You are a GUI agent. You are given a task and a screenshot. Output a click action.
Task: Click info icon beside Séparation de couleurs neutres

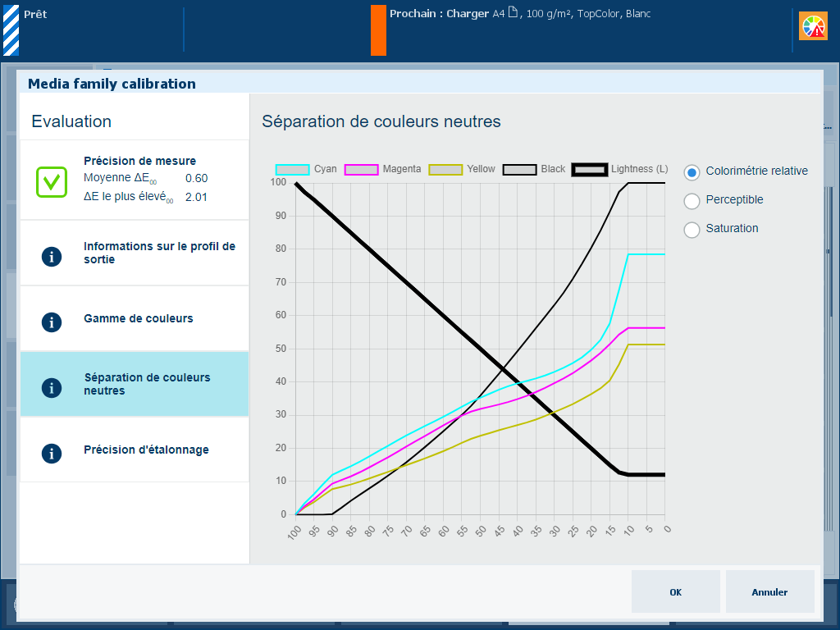(x=52, y=386)
